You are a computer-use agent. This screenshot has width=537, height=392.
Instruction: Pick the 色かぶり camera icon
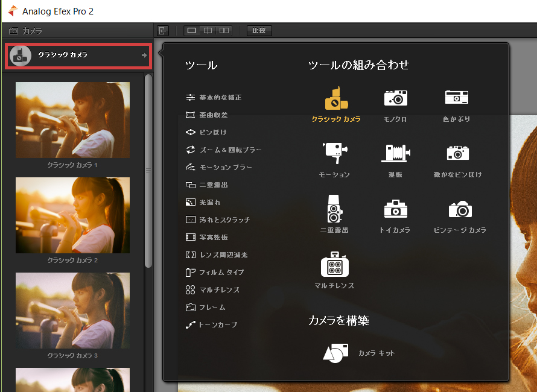pyautogui.click(x=457, y=97)
